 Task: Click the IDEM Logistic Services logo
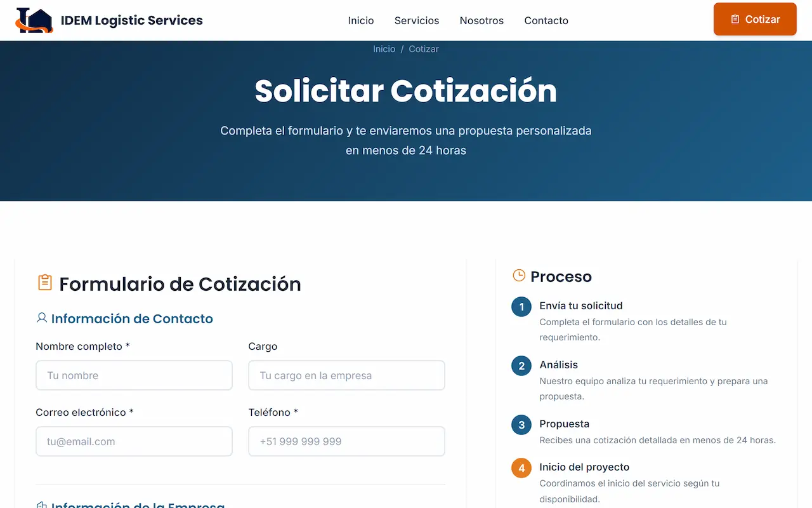point(108,20)
